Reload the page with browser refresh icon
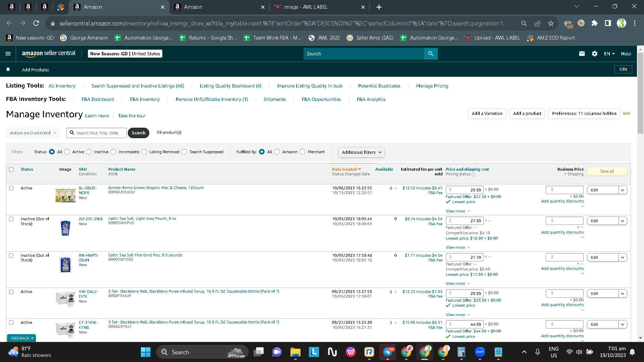The image size is (644, 362). 36,23
